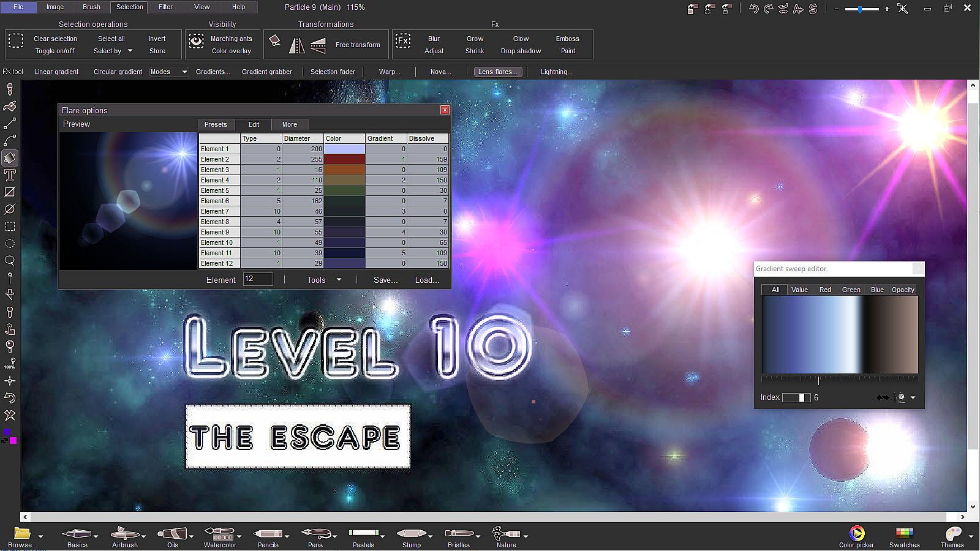This screenshot has height=551, width=980.
Task: Toggle the Color overlay visibility
Action: (231, 51)
